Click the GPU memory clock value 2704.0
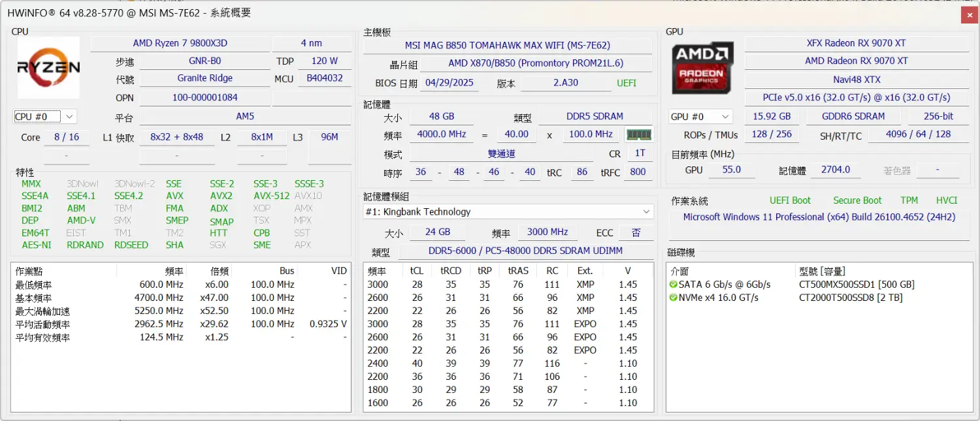The width and height of the screenshot is (980, 421). [x=836, y=170]
